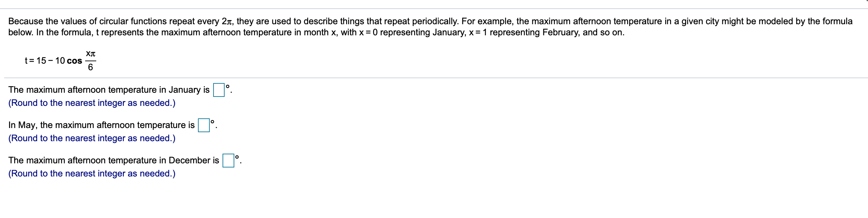Click the degree symbol after the January box
The height and width of the screenshot is (218, 868).
tap(228, 86)
